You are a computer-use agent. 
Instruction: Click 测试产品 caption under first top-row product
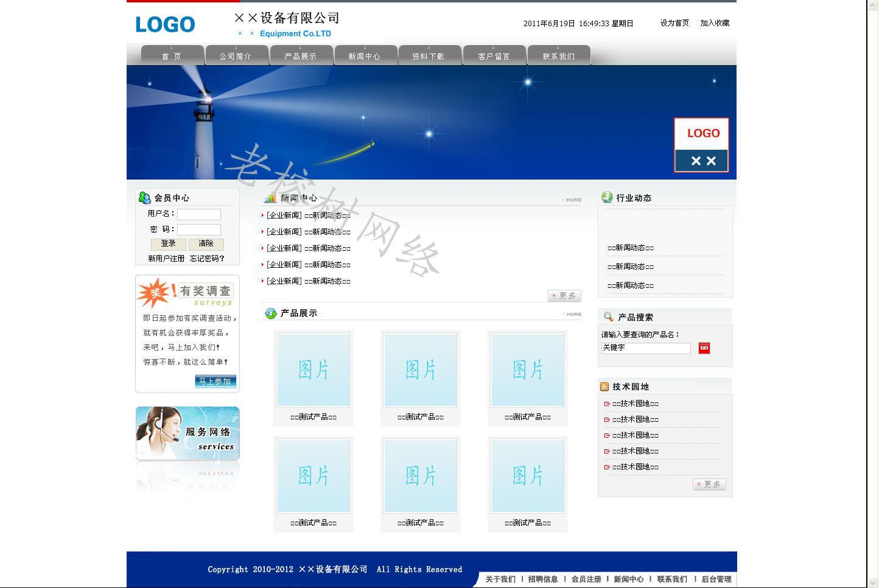point(313,417)
